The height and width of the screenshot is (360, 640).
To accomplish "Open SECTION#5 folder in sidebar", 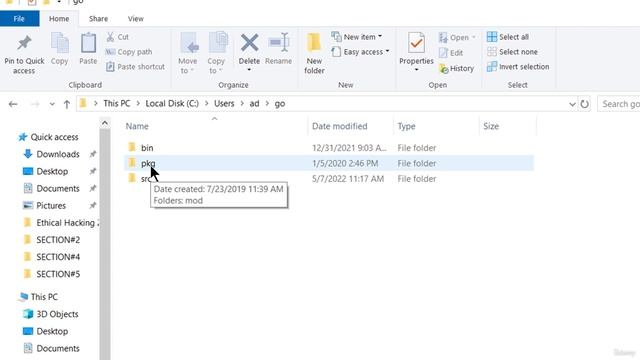I will (x=58, y=274).
